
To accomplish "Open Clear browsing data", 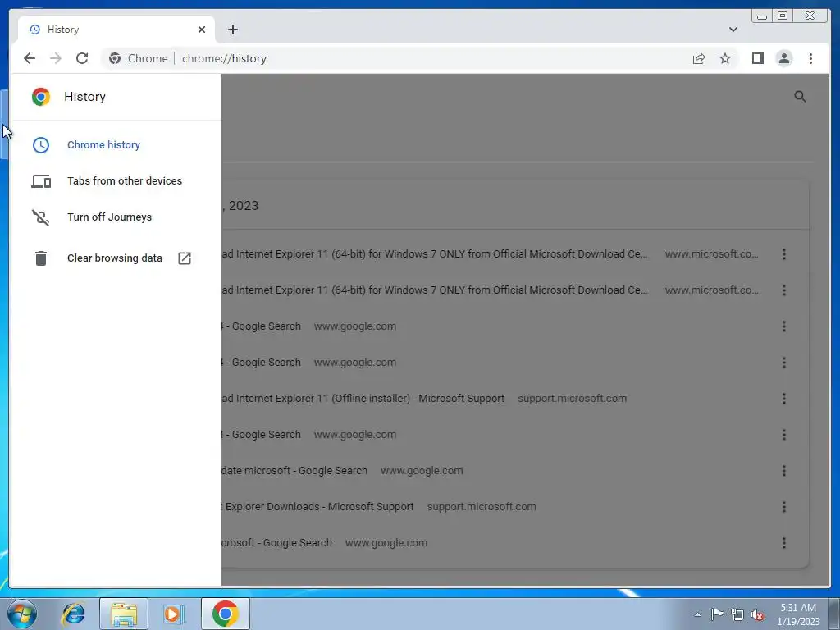I will pos(115,258).
